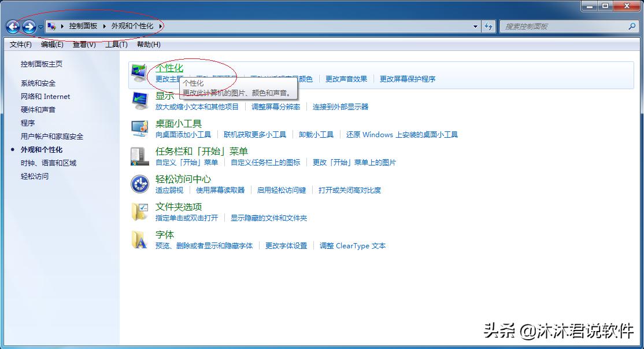This screenshot has height=349, width=644.
Task: Click the refresh icon beside address bar
Action: click(x=488, y=26)
